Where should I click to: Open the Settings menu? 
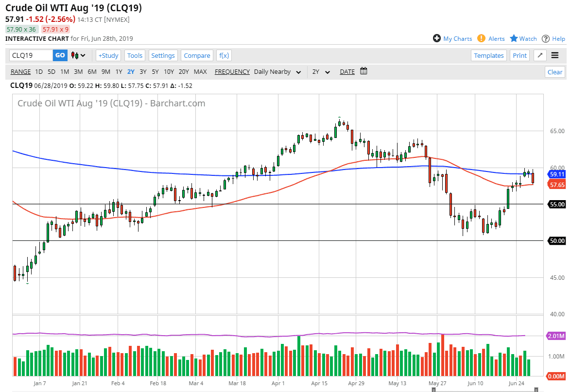163,55
